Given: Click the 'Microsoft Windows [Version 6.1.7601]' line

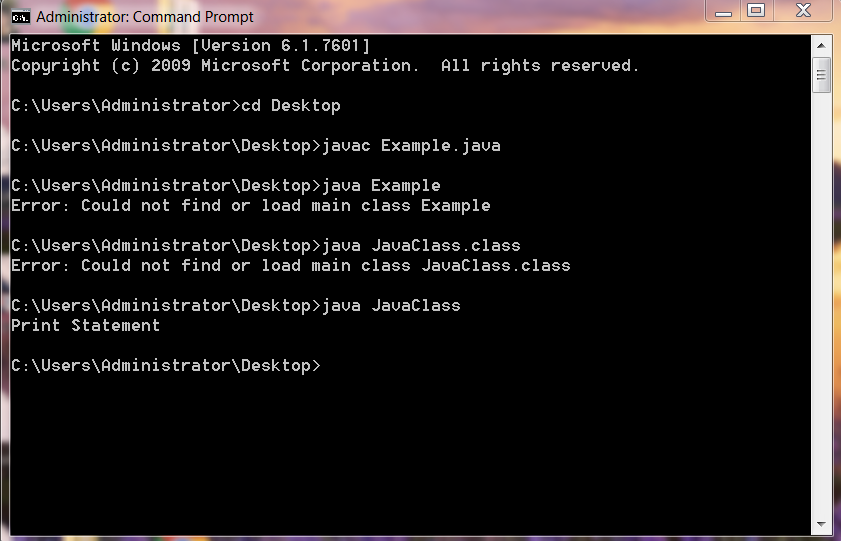Looking at the screenshot, I should click(x=190, y=46).
